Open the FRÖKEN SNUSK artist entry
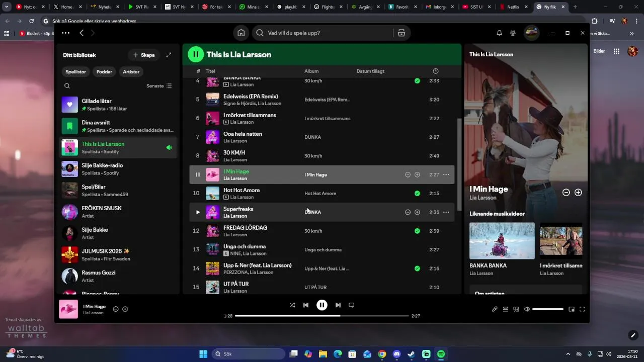 [118, 212]
